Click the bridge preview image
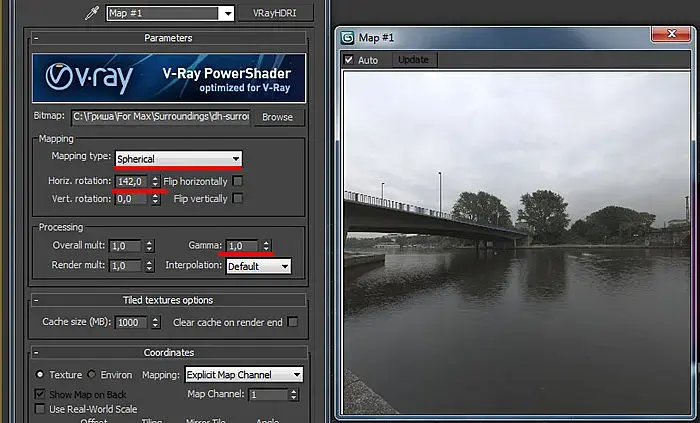The width and height of the screenshot is (700, 423). (517, 243)
